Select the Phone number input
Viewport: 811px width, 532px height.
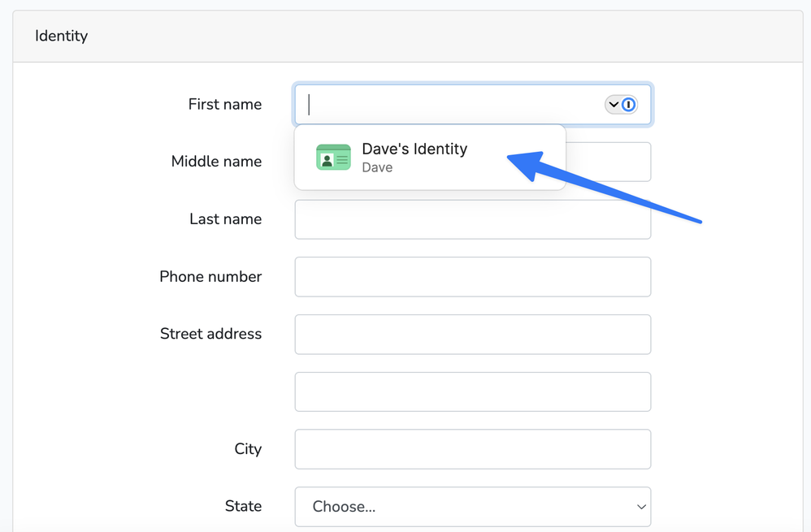(472, 277)
